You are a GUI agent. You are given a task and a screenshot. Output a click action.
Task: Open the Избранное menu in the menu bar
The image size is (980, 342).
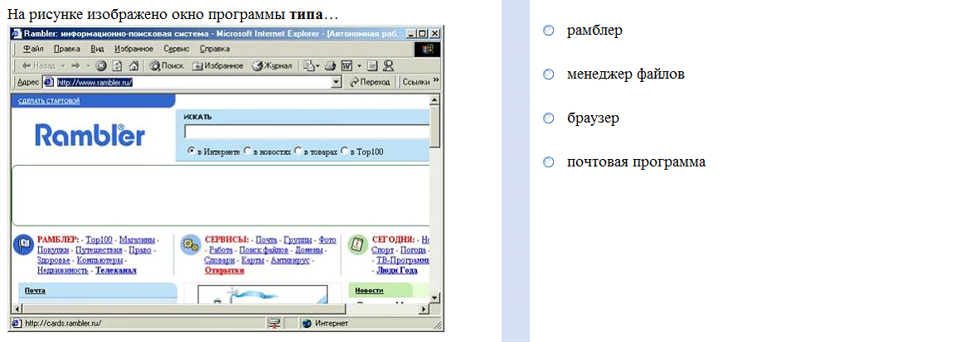(133, 49)
